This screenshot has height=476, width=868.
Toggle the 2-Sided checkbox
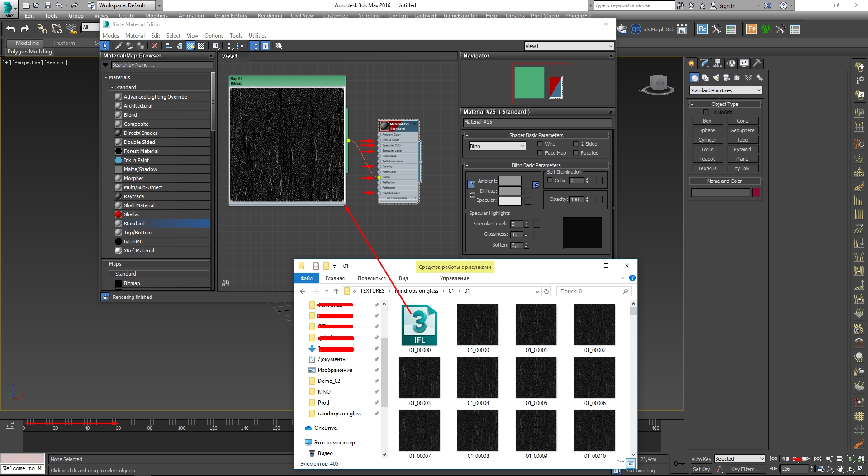click(x=576, y=144)
